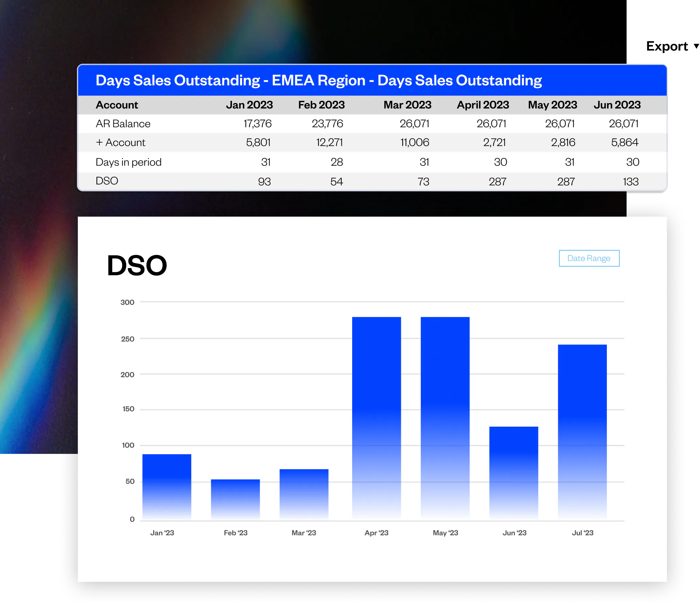Click the Jun '23 bar in chart
The width and height of the screenshot is (700, 607).
(x=514, y=473)
